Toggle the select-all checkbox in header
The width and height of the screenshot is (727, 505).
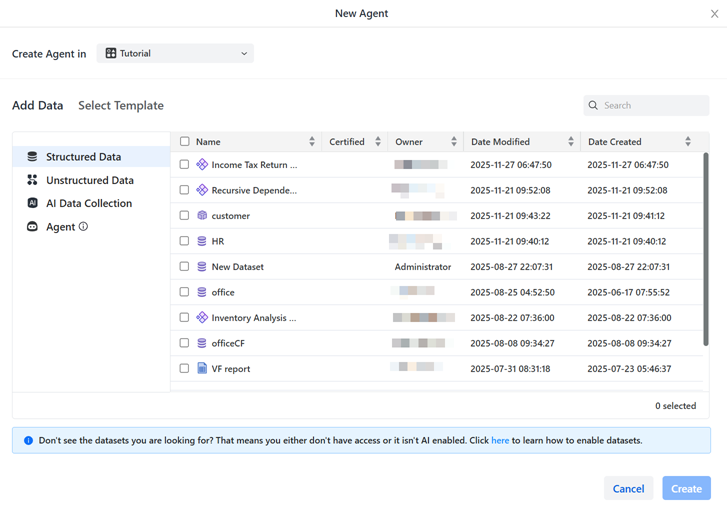point(184,142)
